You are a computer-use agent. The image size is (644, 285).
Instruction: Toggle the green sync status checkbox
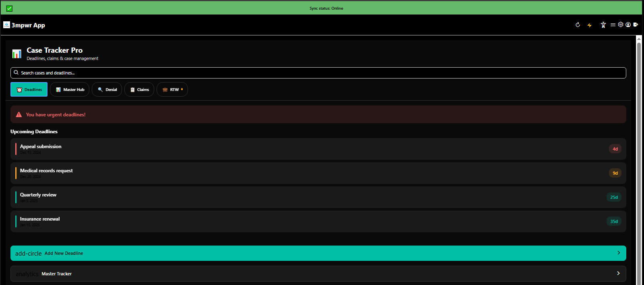[x=9, y=8]
